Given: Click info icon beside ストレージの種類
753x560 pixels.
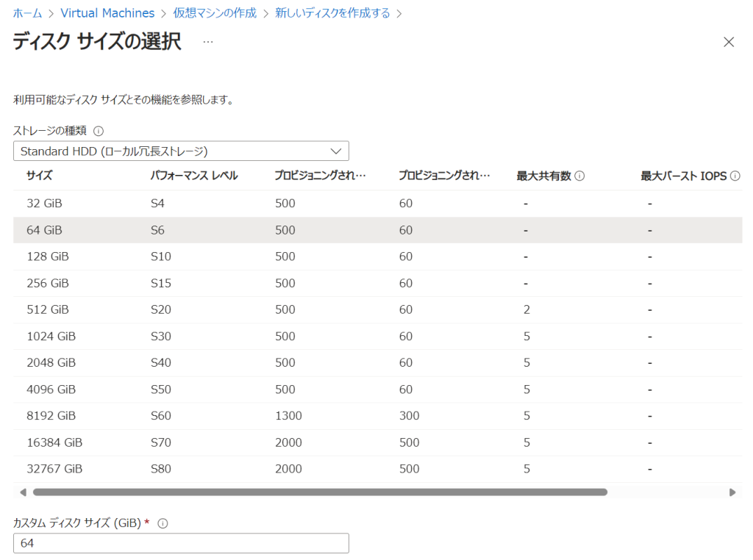Looking at the screenshot, I should (x=99, y=131).
